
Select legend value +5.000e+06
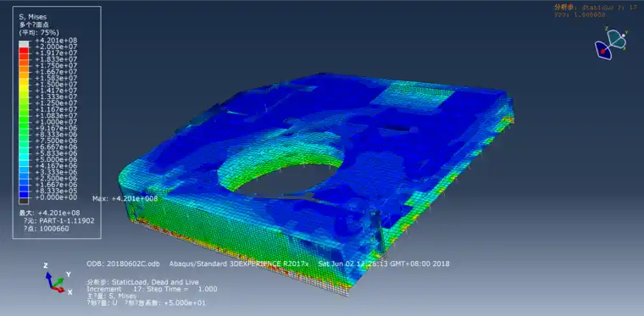(x=56, y=160)
